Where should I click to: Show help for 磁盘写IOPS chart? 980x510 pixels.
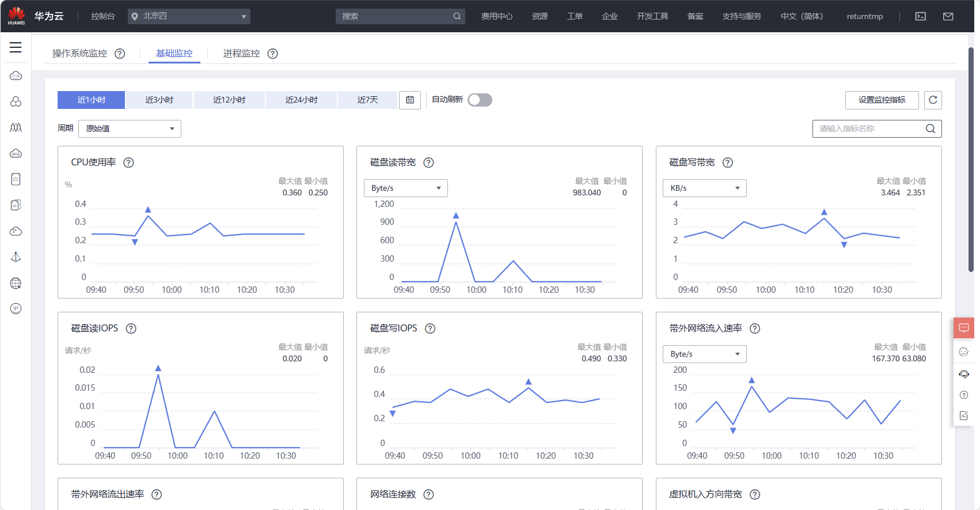[x=430, y=328]
